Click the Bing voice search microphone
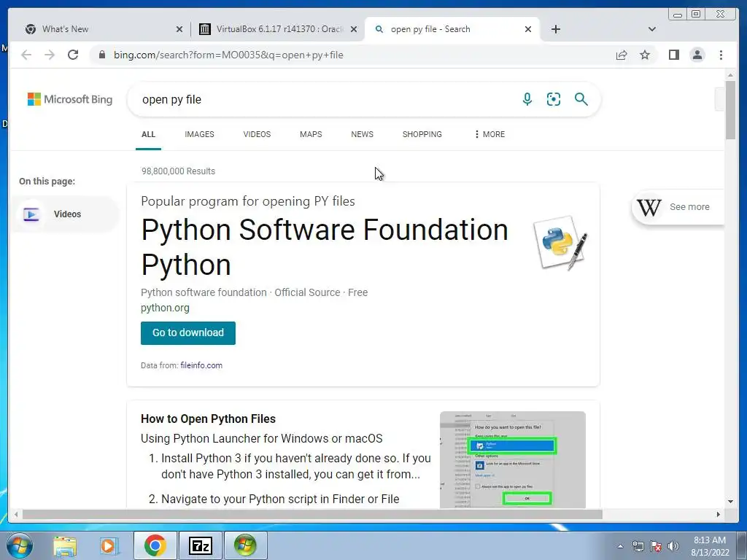Screen dimensions: 747x560 (527, 99)
